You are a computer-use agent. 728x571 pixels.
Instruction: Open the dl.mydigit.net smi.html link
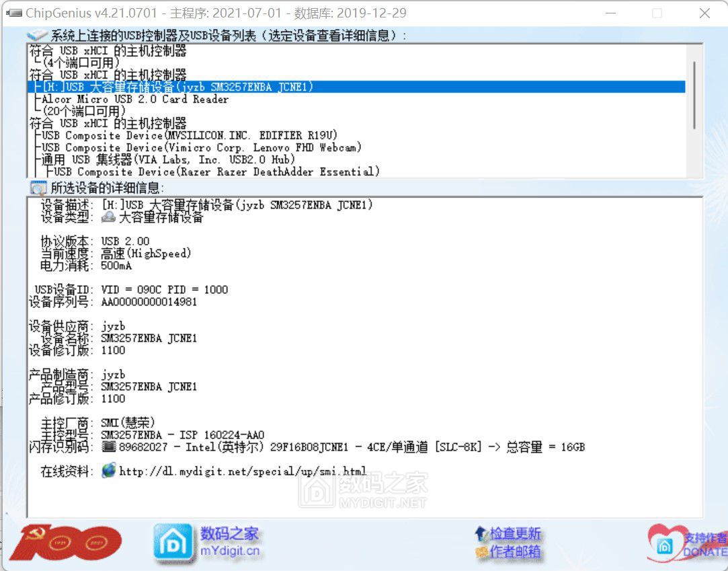tap(243, 471)
